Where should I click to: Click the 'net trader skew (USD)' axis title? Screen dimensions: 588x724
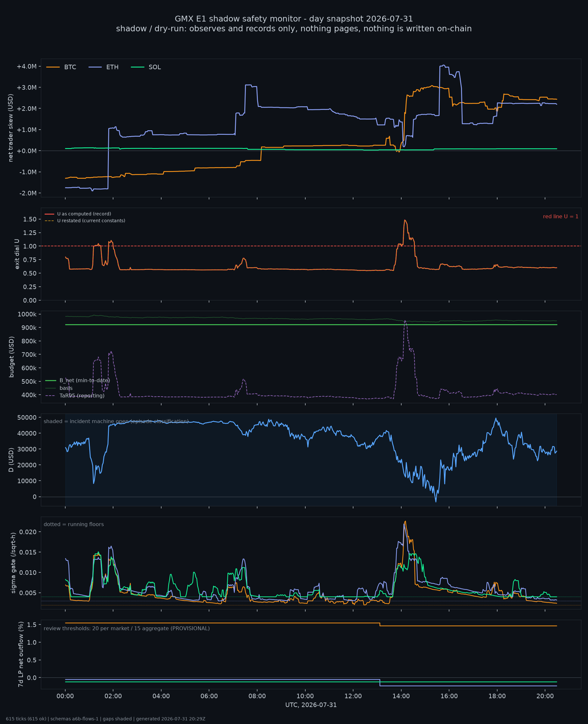coord(10,128)
